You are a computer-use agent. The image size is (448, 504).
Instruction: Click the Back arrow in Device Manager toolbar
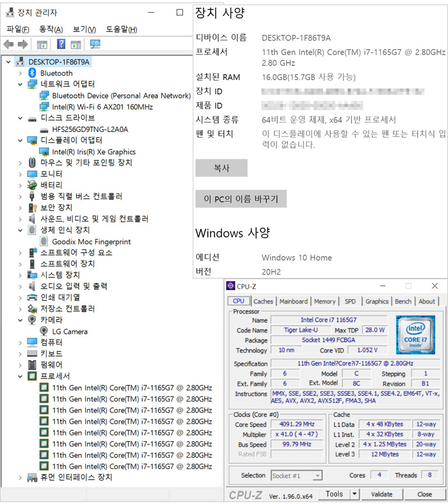8,44
